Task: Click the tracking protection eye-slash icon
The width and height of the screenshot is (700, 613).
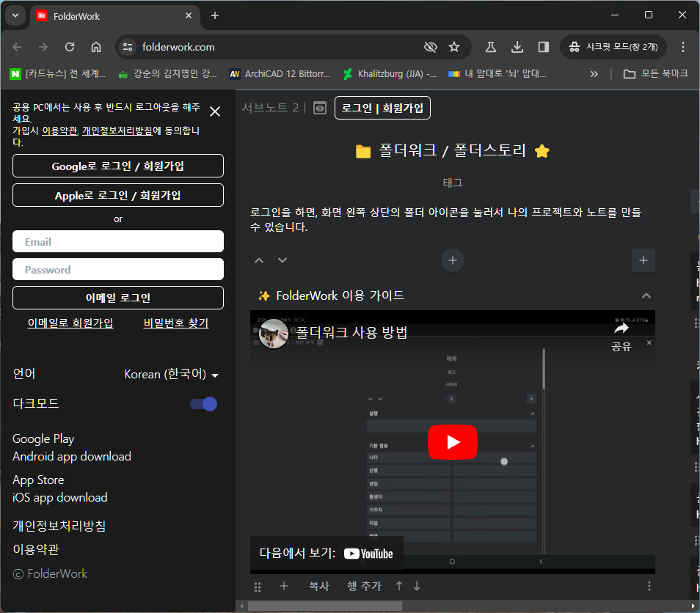Action: pyautogui.click(x=431, y=47)
